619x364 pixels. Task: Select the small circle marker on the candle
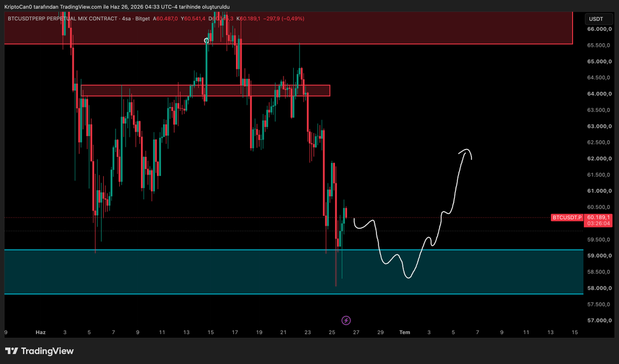coord(207,41)
